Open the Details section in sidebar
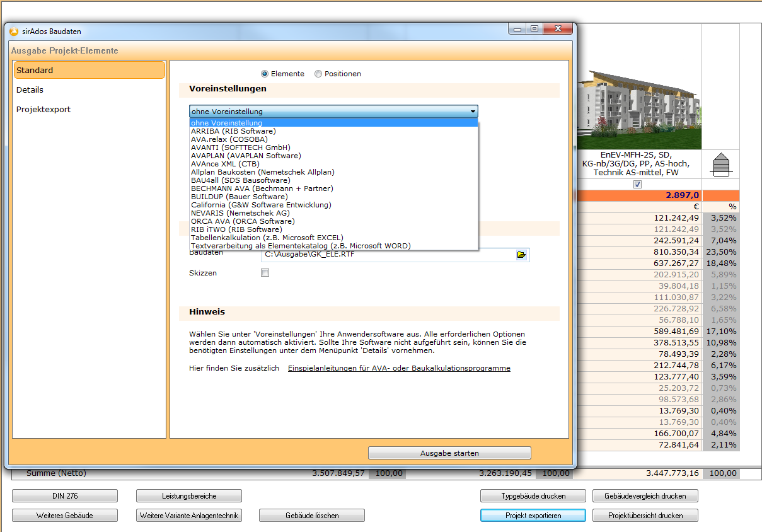 (x=30, y=90)
